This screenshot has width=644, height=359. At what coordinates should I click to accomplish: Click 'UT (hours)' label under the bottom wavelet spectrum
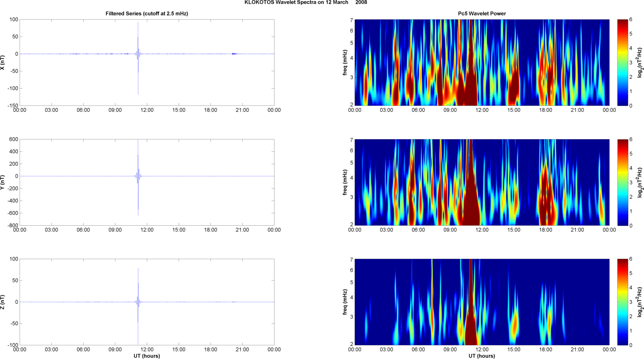(x=482, y=356)
